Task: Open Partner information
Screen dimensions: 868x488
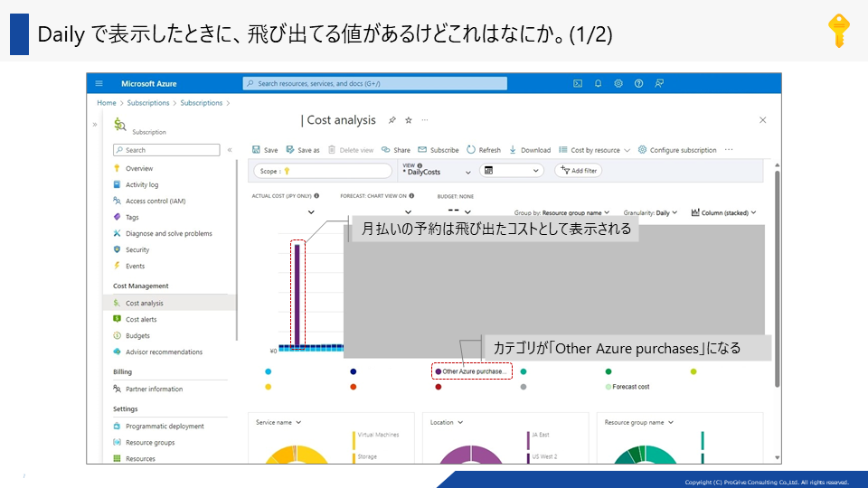Action: (x=154, y=389)
